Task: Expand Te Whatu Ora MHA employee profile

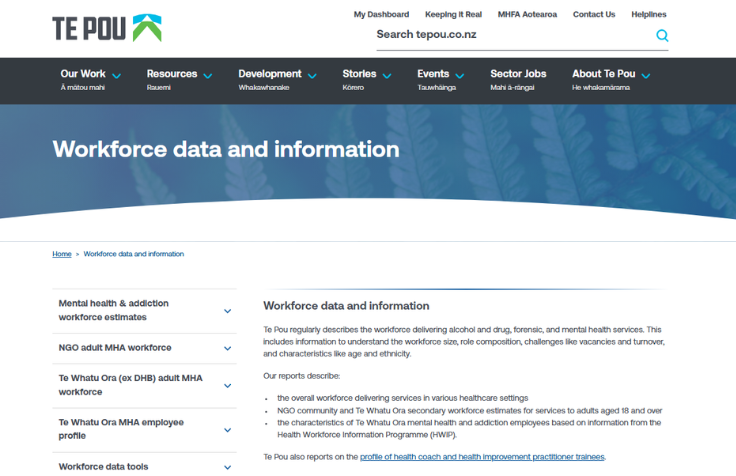Action: [x=229, y=429]
